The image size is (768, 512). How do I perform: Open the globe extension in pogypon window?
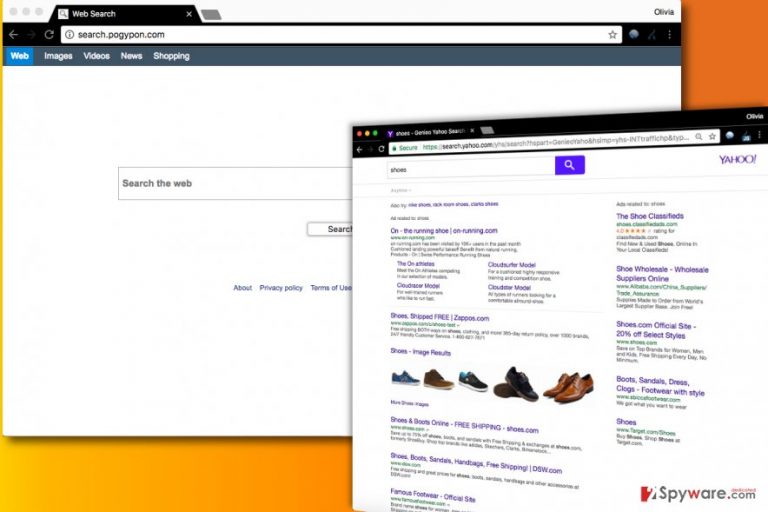(634, 34)
